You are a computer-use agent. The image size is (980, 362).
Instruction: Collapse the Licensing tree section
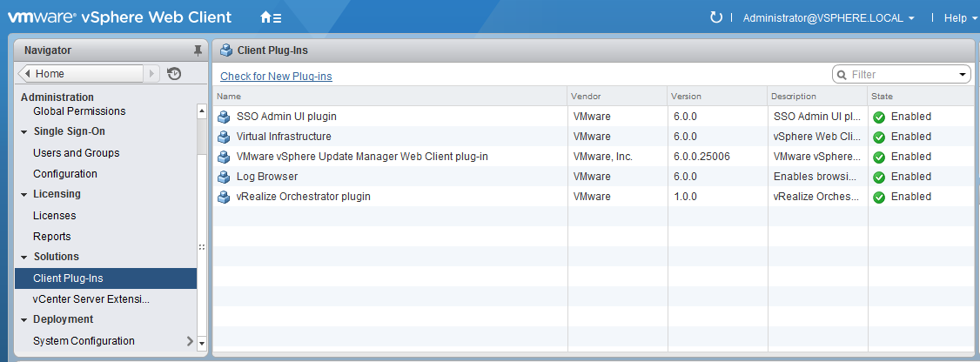[x=24, y=195]
